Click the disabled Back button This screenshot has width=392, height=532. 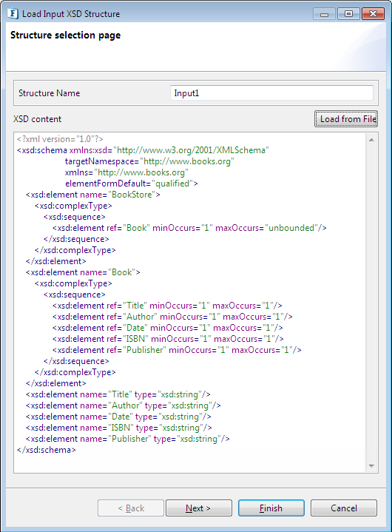(x=131, y=508)
